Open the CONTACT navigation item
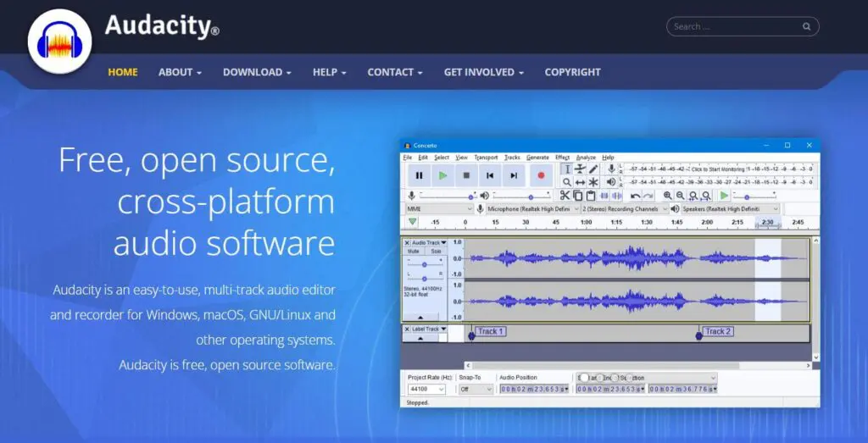This screenshot has height=443, width=868. coord(395,72)
